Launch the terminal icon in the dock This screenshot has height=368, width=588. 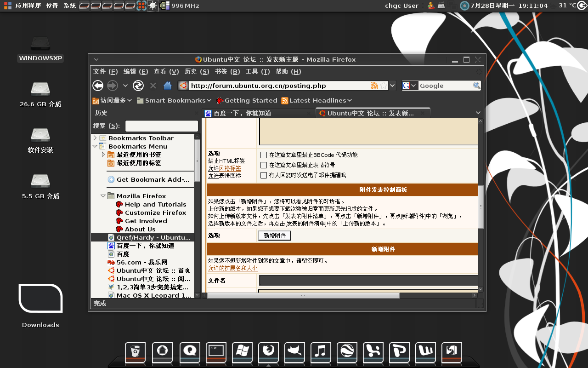(x=216, y=352)
